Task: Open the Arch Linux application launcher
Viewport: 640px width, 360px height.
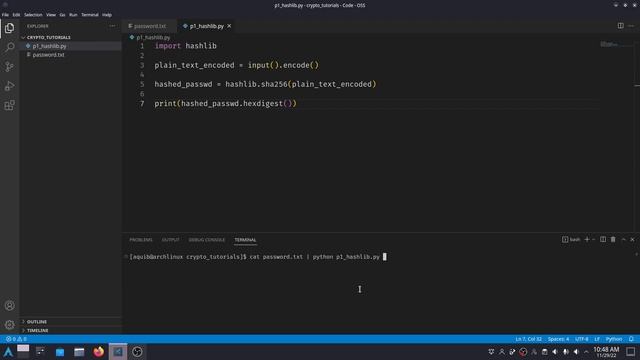Action: [8, 352]
